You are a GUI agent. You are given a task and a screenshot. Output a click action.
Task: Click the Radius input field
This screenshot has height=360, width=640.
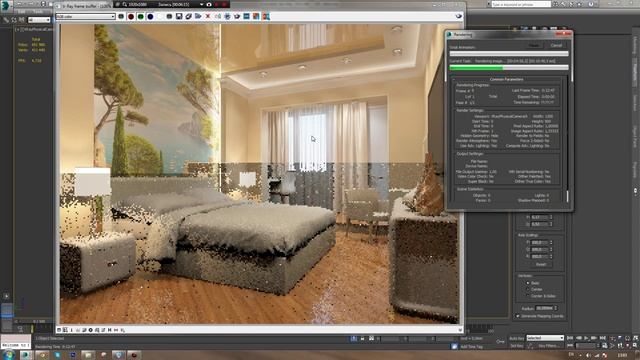544,309
